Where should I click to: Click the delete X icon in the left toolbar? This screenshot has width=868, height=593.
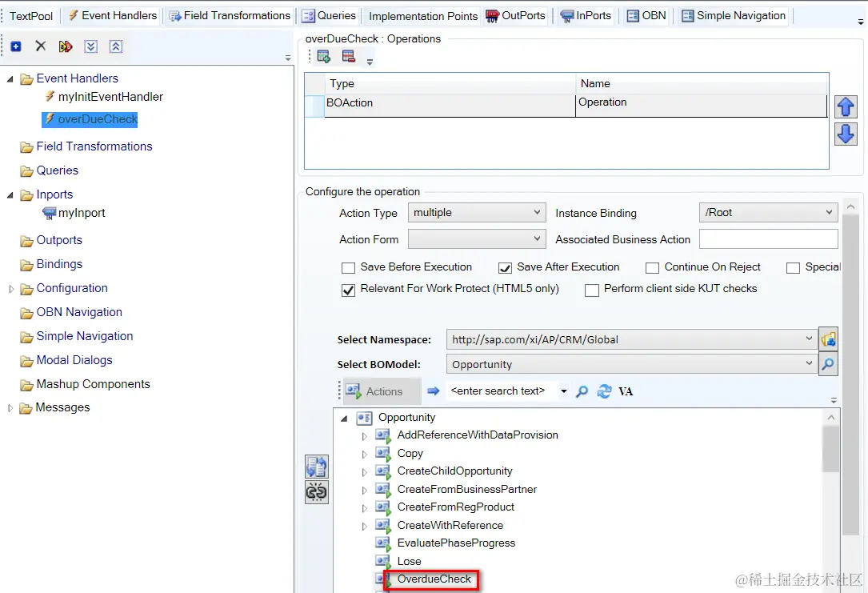(41, 46)
